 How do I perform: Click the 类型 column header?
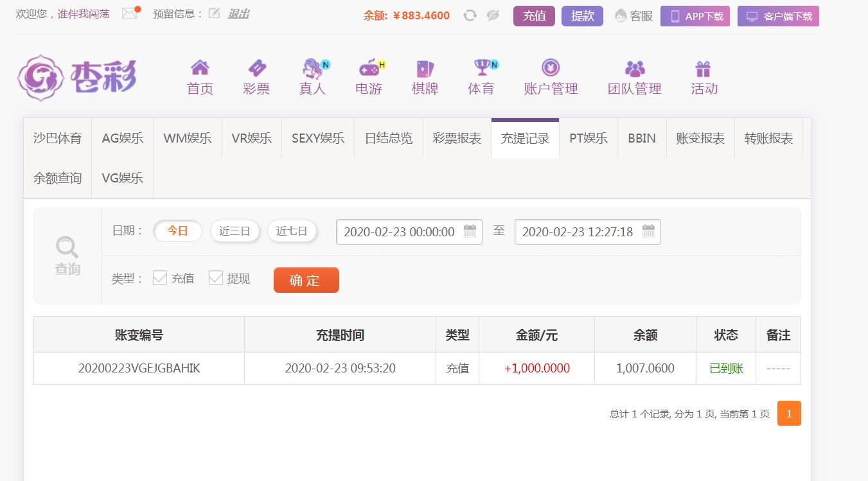[x=457, y=335]
